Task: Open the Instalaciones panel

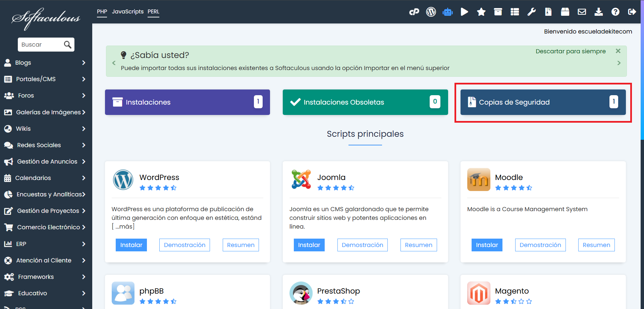Action: 187,102
